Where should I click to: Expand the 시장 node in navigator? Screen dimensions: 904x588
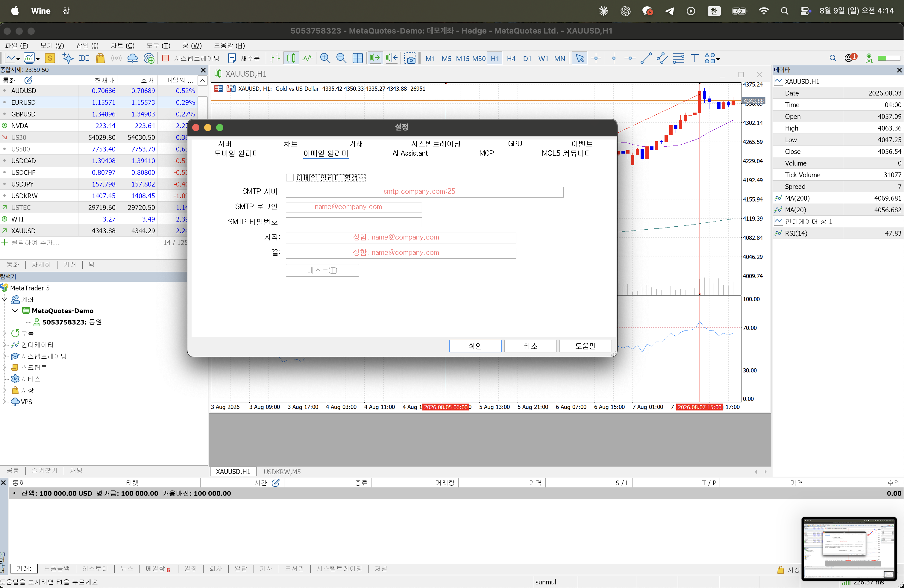4,390
